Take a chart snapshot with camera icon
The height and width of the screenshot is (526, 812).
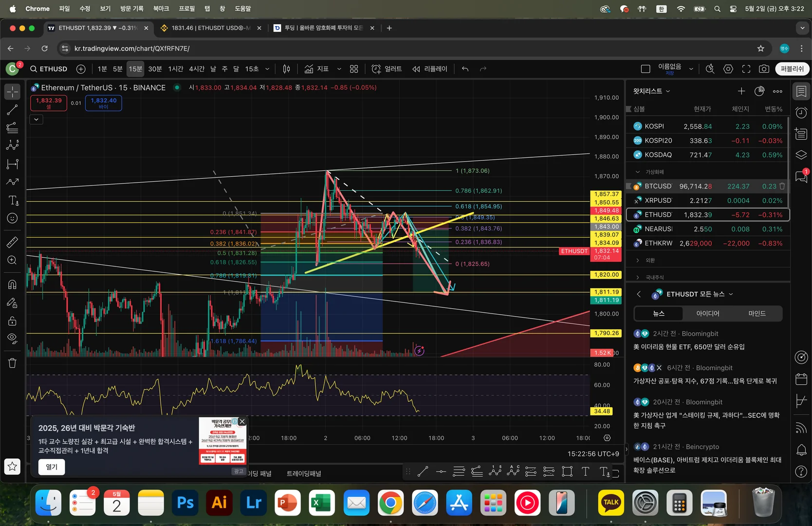tap(764, 69)
